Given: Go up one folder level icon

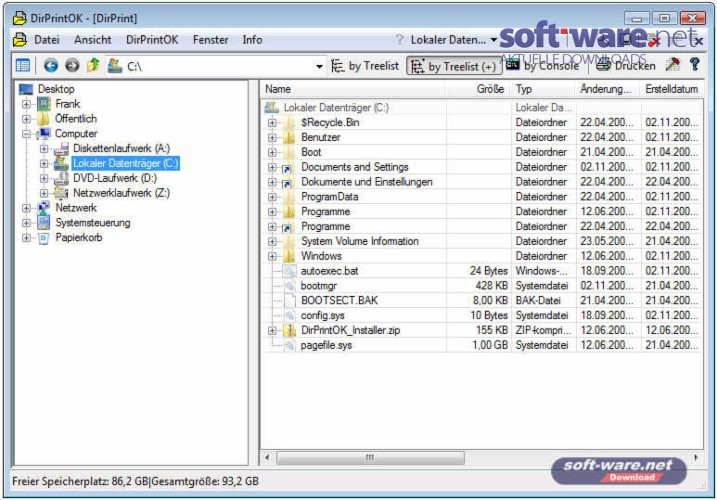Looking at the screenshot, I should pos(93,65).
